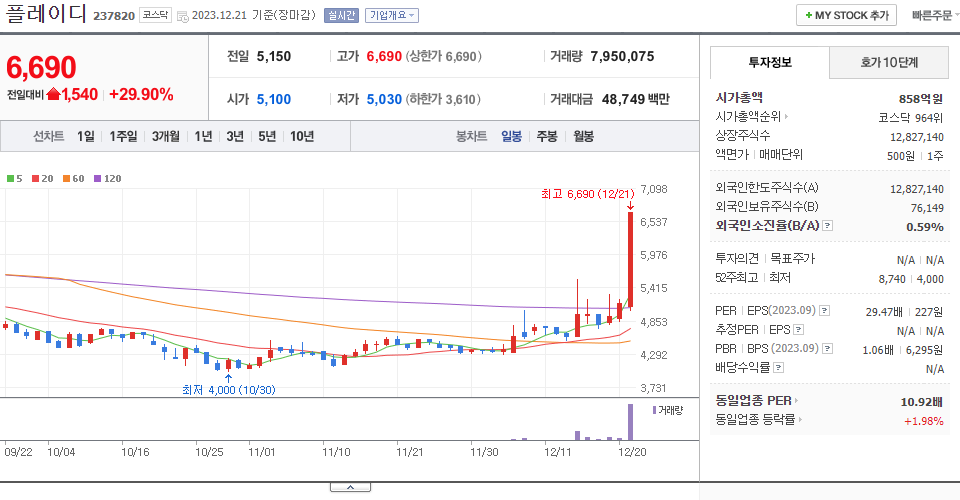Open the 동일업종 등락률 link
The height and width of the screenshot is (500, 960).
pos(759,420)
